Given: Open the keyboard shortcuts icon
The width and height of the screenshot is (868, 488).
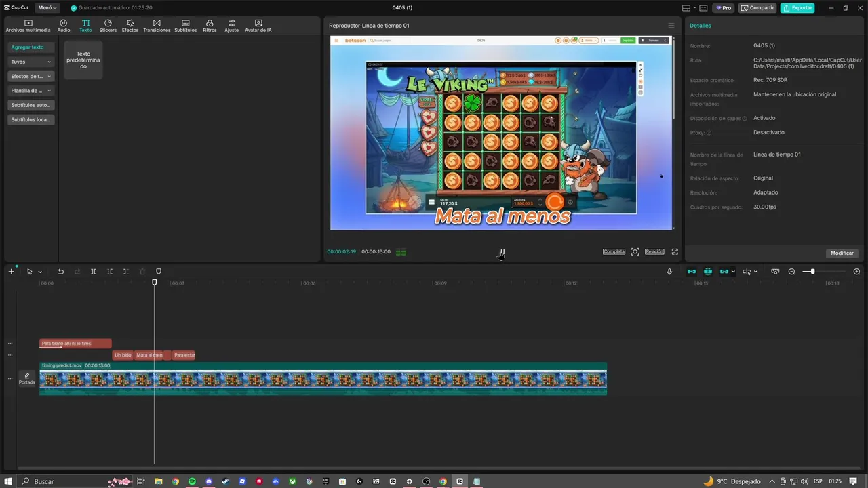Looking at the screenshot, I should coord(703,8).
